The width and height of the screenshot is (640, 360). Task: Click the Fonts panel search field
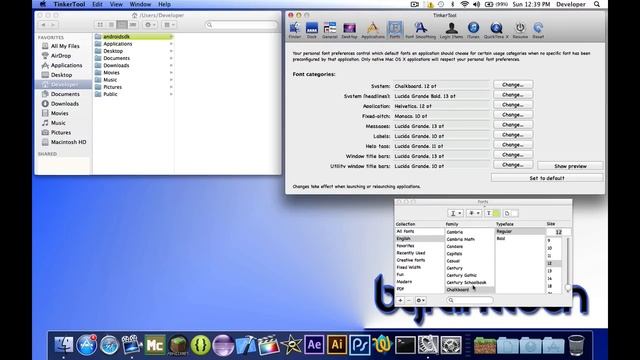coord(470,300)
